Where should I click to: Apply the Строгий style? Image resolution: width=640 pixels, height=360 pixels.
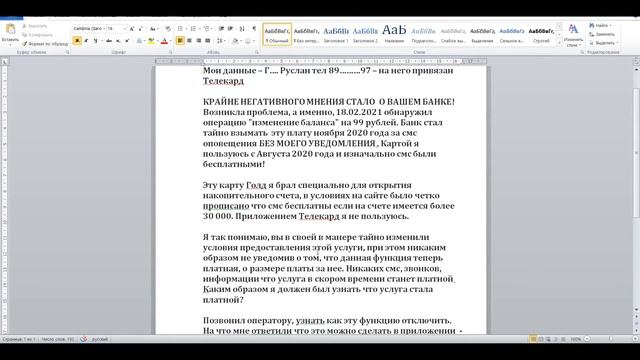541,34
